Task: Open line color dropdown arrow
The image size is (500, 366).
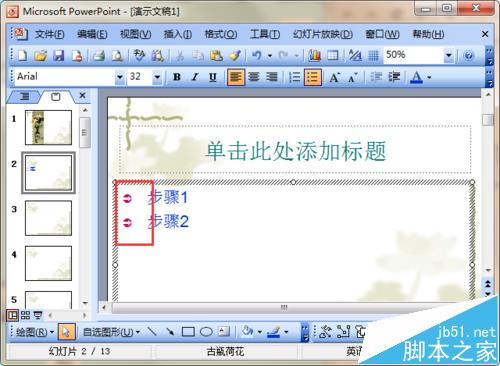Action: coord(286,332)
